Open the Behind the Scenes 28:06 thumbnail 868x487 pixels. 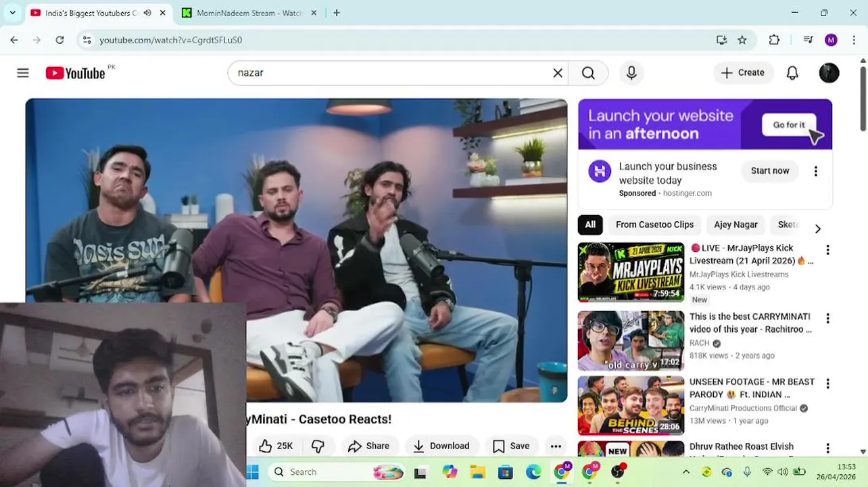point(631,406)
